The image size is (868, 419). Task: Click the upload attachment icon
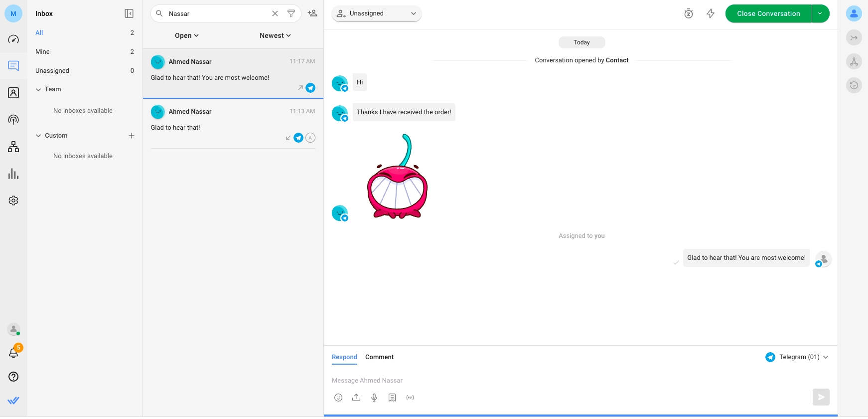coord(356,398)
